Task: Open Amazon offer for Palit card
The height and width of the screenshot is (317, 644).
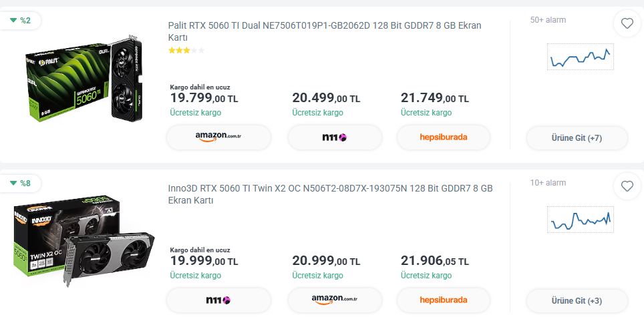Action: 218,137
